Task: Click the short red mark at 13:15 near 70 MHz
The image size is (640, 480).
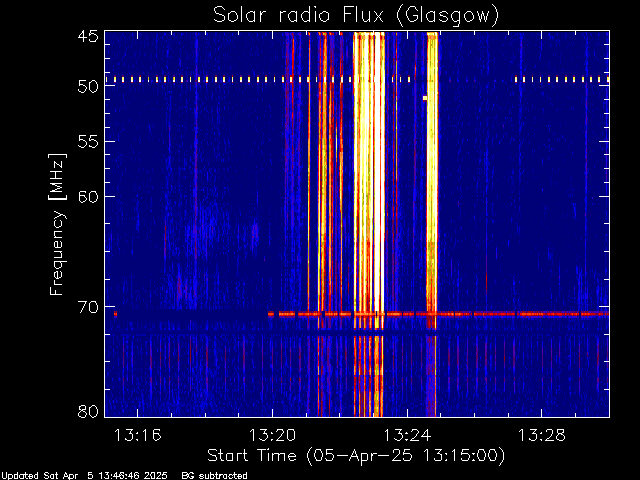Action: [116, 314]
